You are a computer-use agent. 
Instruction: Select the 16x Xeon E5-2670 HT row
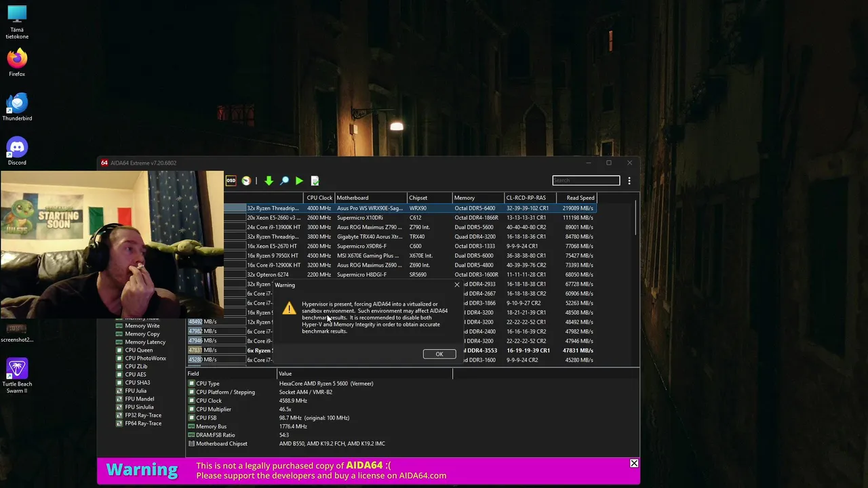410,246
